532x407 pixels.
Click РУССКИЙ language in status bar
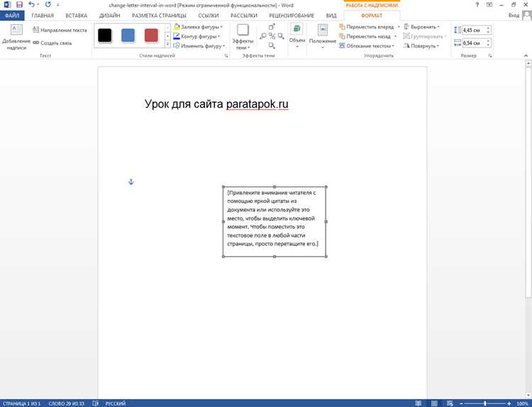(116, 403)
